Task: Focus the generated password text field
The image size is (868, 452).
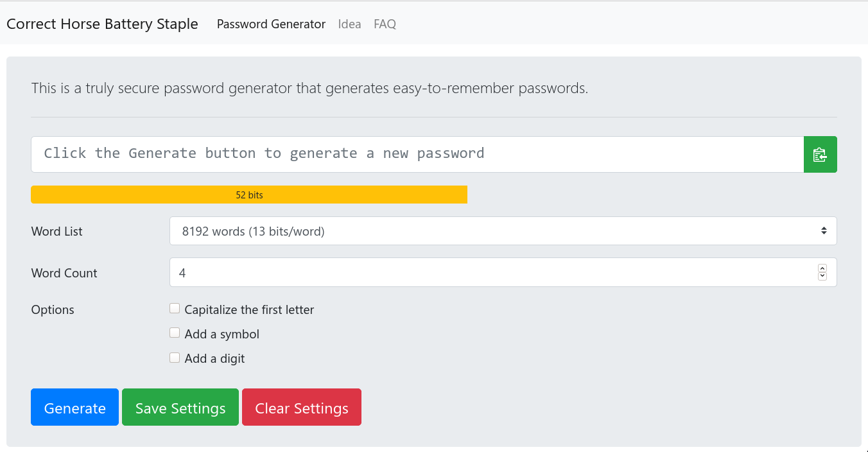Action: click(417, 154)
